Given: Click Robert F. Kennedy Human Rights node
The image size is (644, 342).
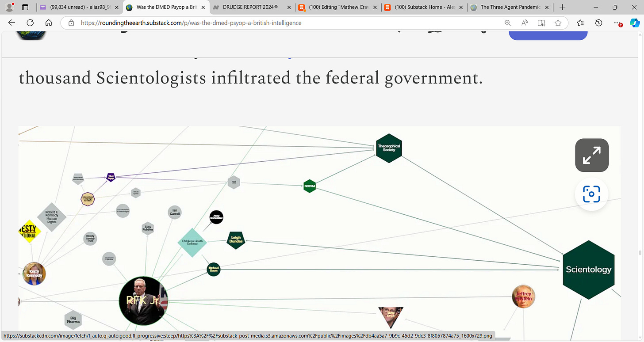Looking at the screenshot, I should [52, 217].
